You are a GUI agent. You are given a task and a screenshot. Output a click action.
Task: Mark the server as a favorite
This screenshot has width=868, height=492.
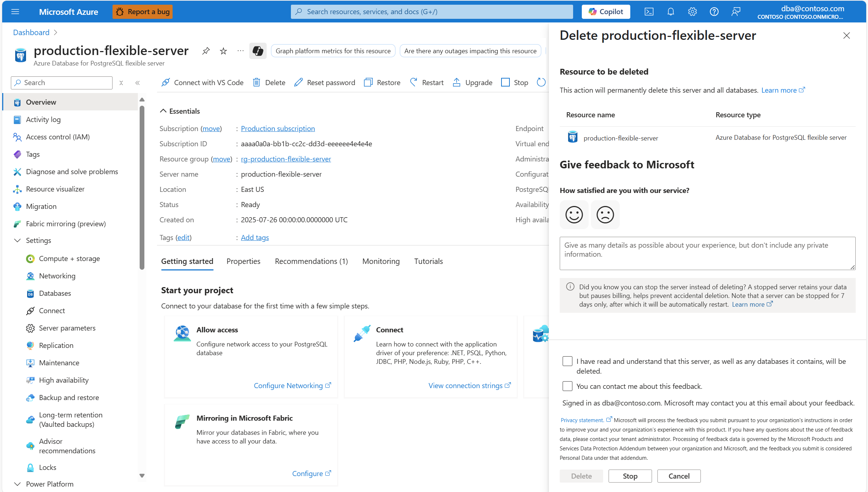pyautogui.click(x=223, y=51)
